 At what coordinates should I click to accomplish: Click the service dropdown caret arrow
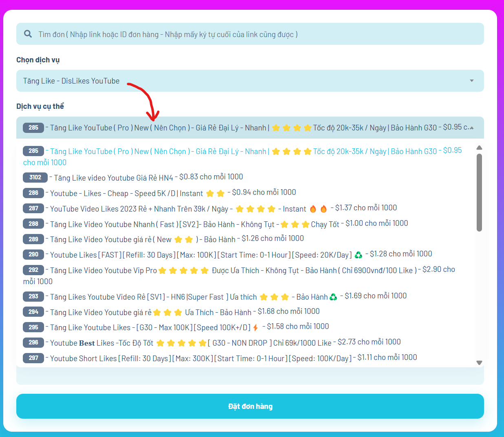pyautogui.click(x=471, y=81)
